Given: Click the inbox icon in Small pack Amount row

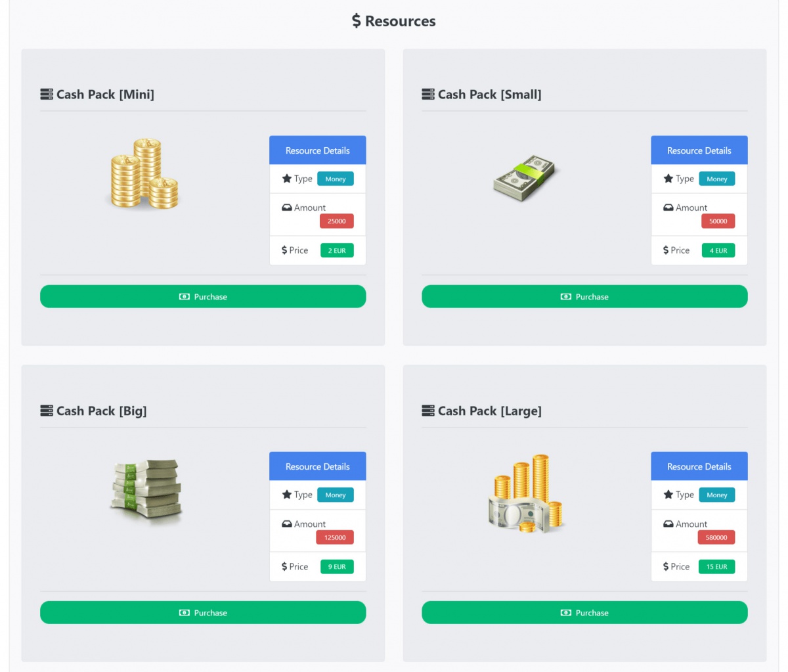Looking at the screenshot, I should click(x=668, y=208).
